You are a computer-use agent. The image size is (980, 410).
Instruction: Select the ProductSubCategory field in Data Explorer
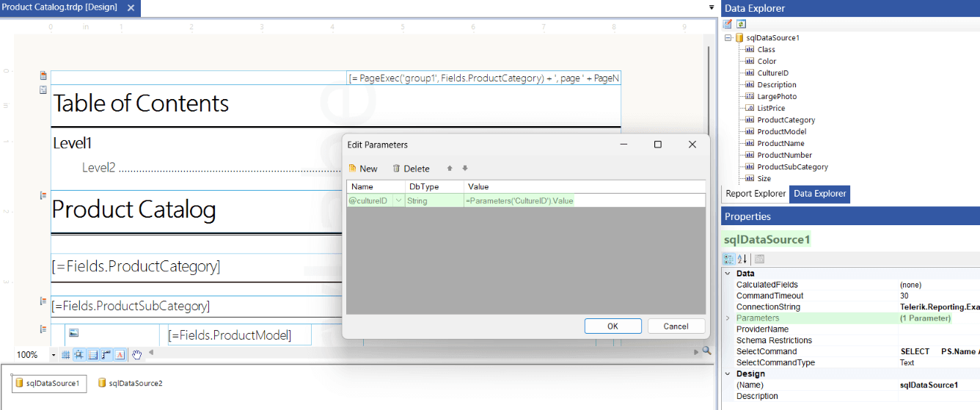click(x=793, y=166)
